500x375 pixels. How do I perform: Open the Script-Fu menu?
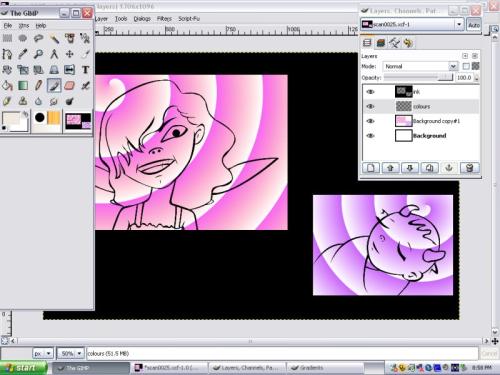coord(189,19)
